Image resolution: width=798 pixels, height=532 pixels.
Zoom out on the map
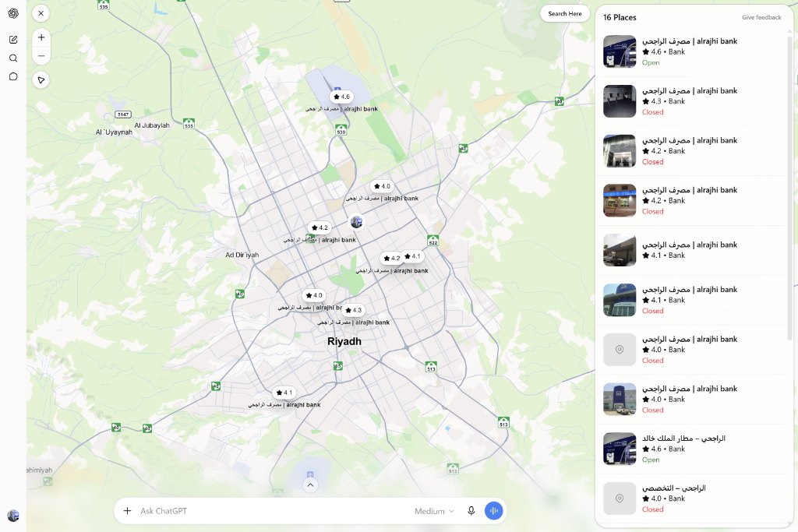(x=41, y=56)
